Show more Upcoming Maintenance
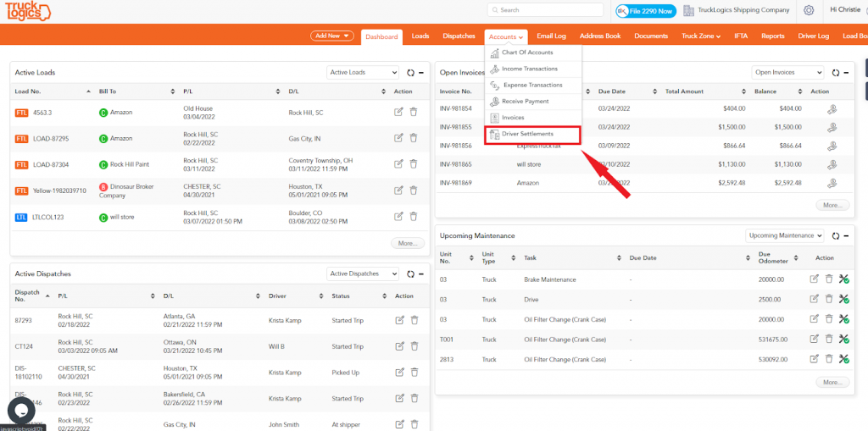The height and width of the screenshot is (431, 868). pyautogui.click(x=832, y=383)
